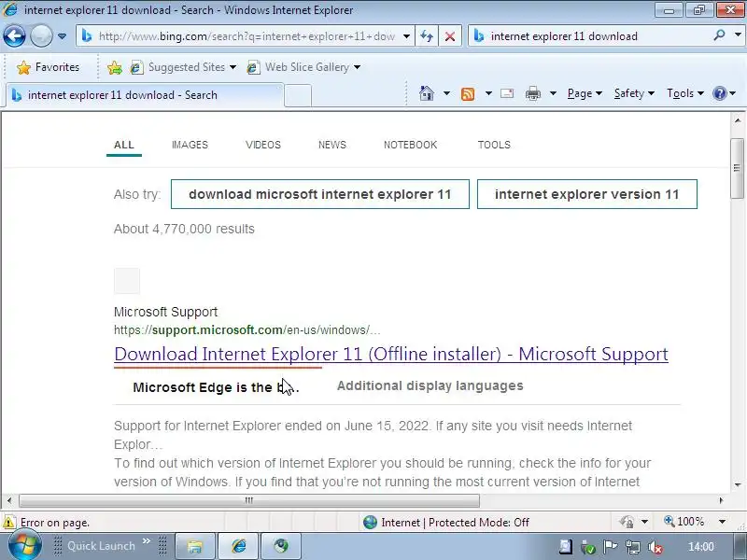
Task: Open Download Internet Explorer 11 (Offline installer) link
Action: 391,355
